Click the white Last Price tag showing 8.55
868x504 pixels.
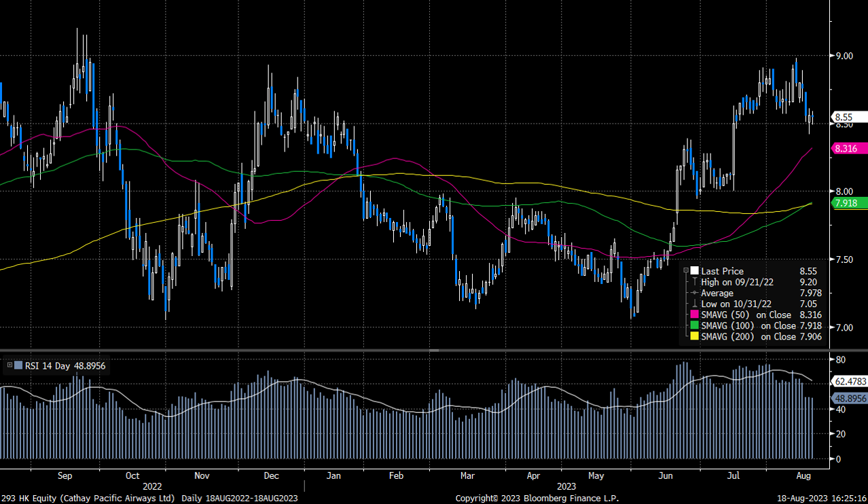point(845,117)
